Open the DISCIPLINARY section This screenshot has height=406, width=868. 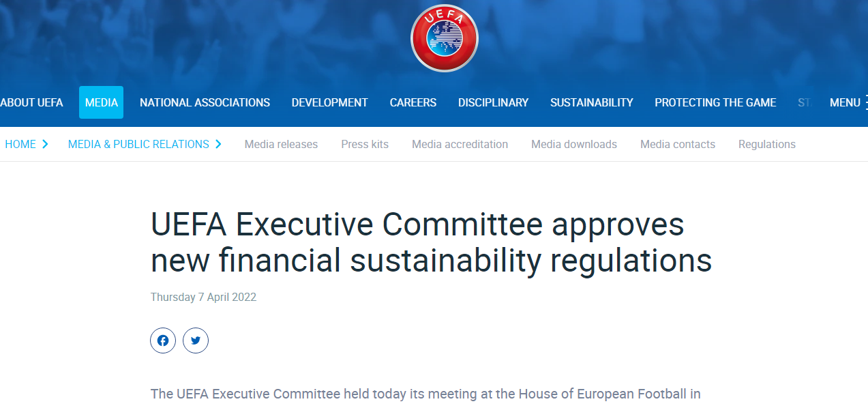coord(493,103)
